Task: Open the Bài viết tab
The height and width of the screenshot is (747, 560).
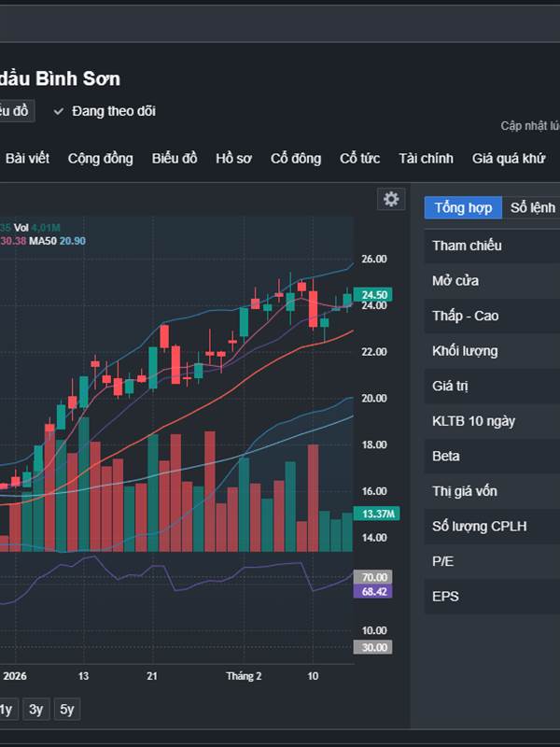Action: (x=27, y=158)
